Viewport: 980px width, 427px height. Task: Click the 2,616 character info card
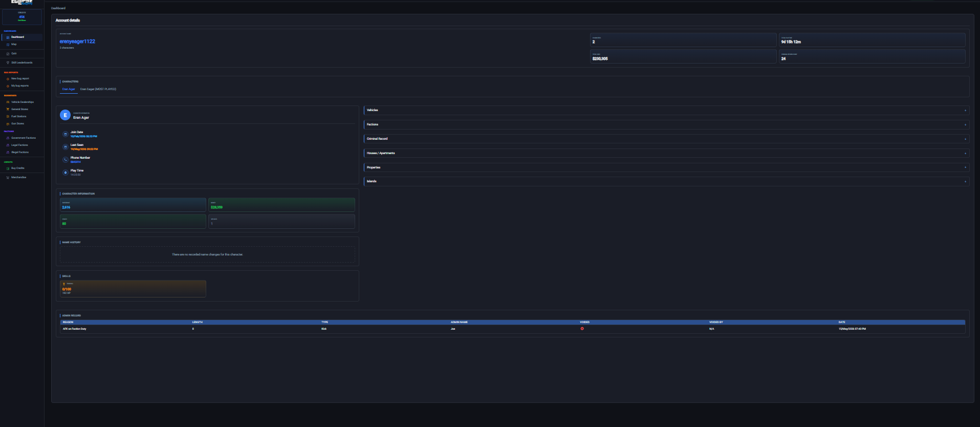click(x=133, y=205)
